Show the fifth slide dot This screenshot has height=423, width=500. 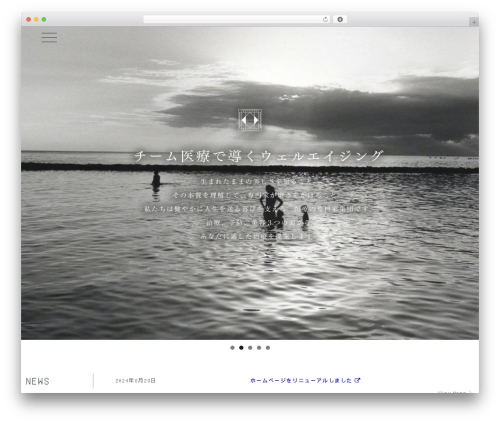point(268,348)
